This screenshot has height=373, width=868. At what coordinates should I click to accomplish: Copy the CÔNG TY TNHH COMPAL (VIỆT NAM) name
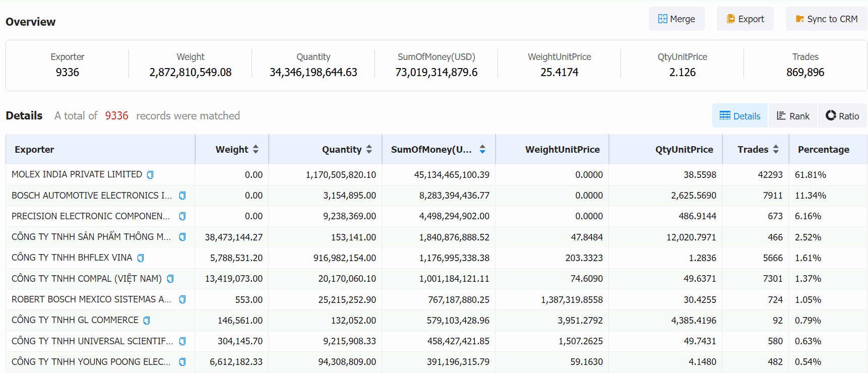tap(170, 279)
